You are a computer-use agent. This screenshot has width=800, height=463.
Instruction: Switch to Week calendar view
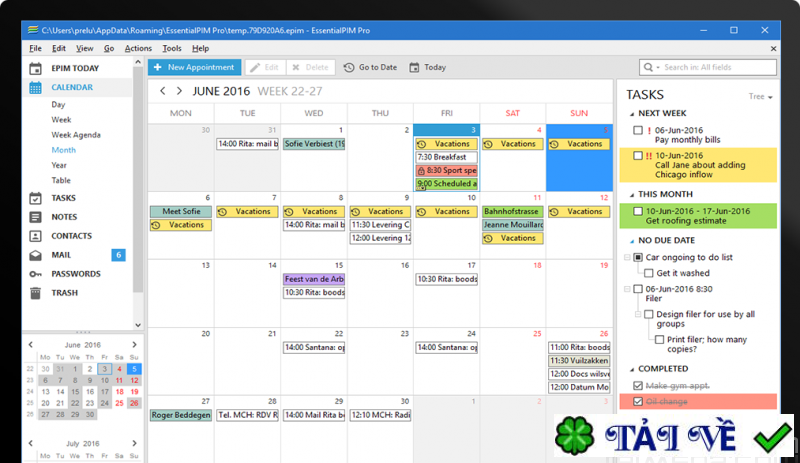[61, 120]
